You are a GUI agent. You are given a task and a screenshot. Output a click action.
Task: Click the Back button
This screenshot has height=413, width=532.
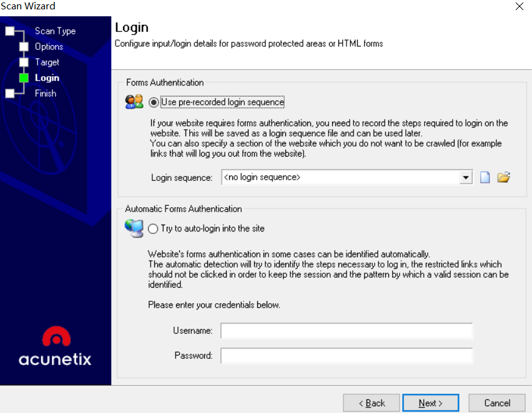pyautogui.click(x=371, y=403)
